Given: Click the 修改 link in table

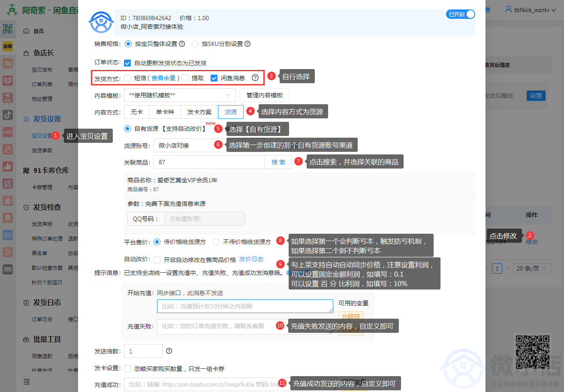Looking at the screenshot, I should pyautogui.click(x=532, y=242).
